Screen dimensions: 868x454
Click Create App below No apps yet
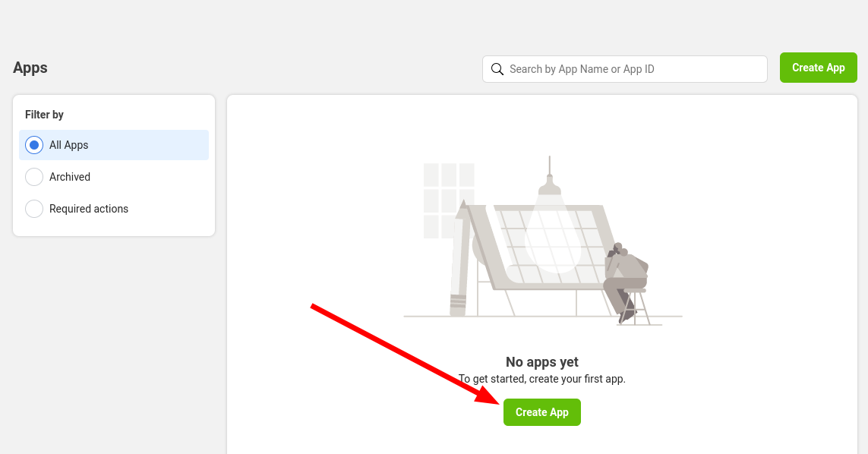tap(541, 412)
